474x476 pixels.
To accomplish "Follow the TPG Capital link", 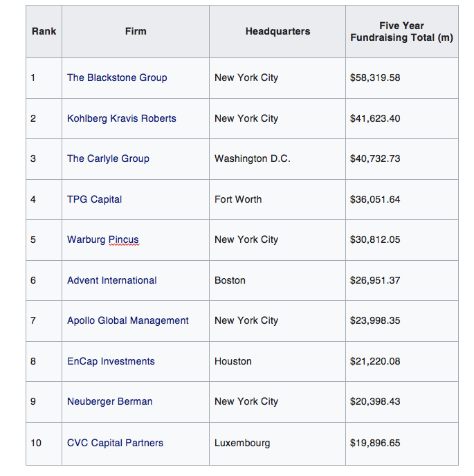I will tap(94, 199).
